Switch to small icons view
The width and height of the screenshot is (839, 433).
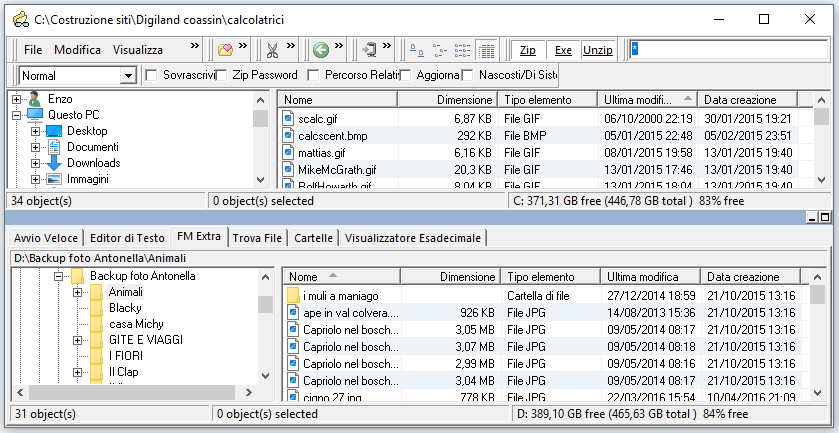[440, 51]
